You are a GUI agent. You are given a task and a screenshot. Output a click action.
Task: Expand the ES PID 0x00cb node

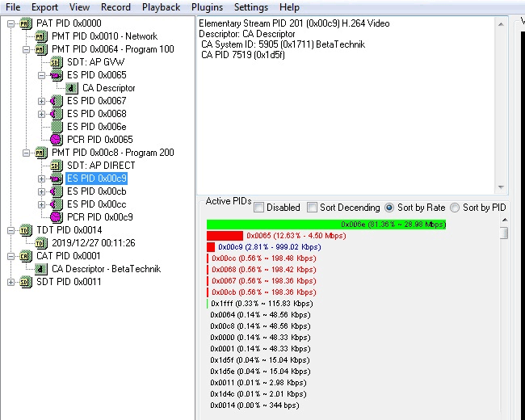[41, 191]
